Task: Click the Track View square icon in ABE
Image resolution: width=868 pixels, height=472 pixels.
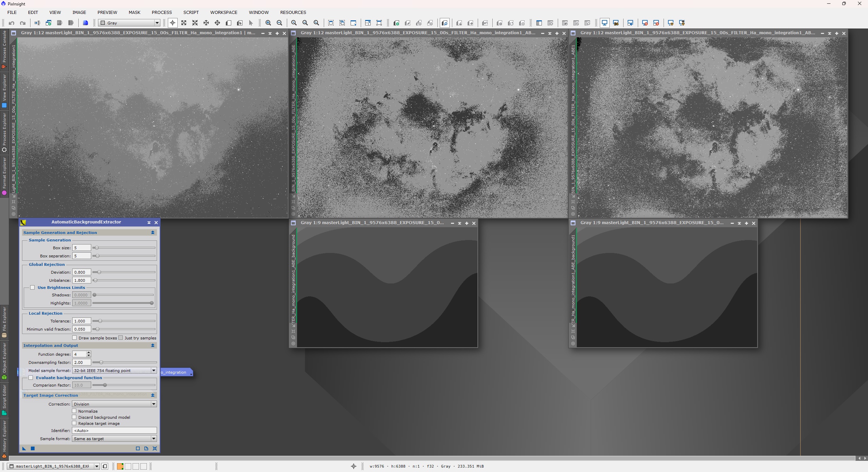Action: point(138,448)
